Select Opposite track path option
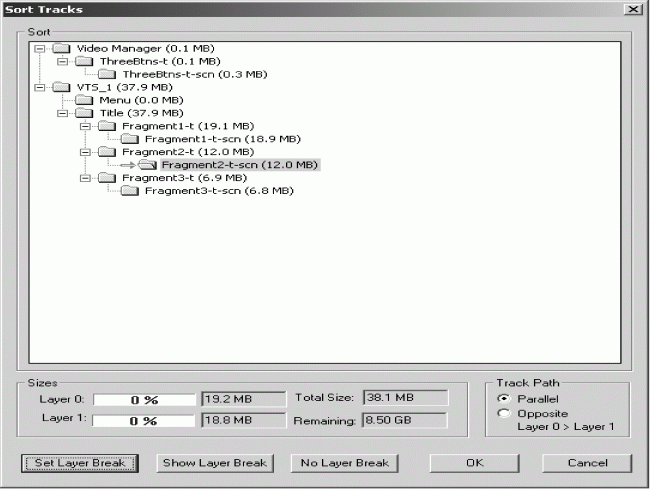This screenshot has width=650, height=489. tap(504, 413)
